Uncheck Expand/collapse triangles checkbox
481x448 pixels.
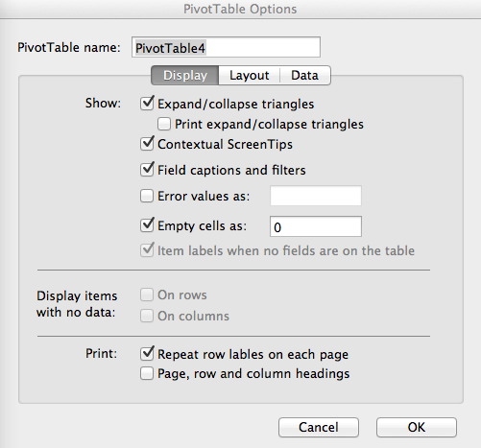(x=147, y=104)
